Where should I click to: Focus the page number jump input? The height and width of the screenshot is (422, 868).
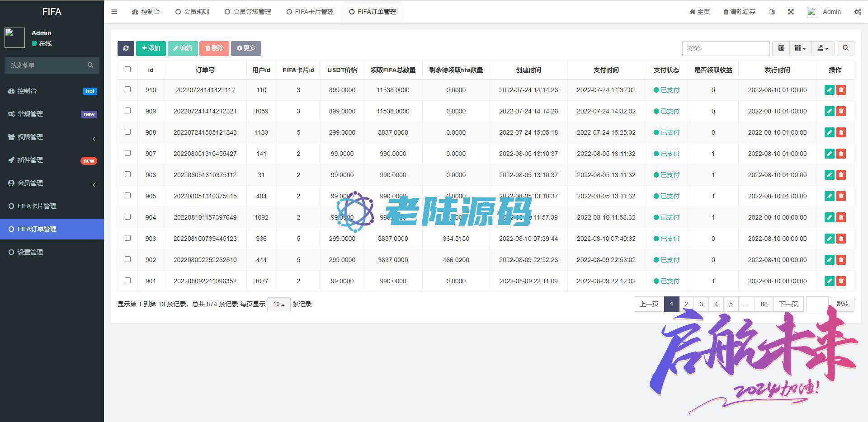point(817,304)
